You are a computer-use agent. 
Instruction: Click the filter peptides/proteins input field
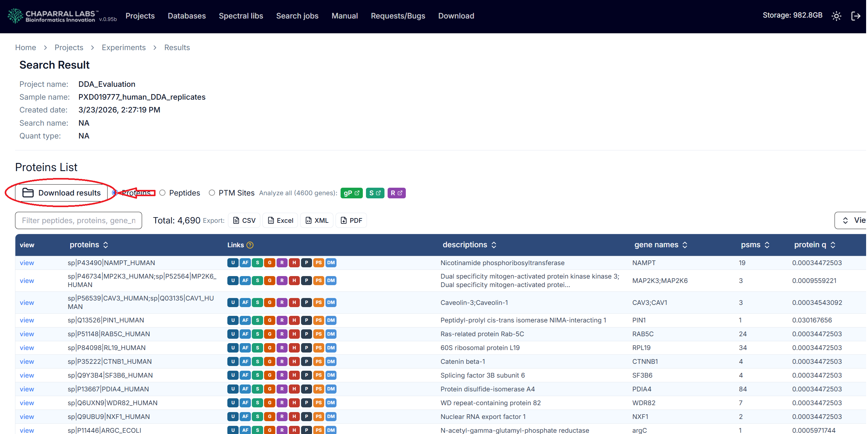tap(78, 220)
